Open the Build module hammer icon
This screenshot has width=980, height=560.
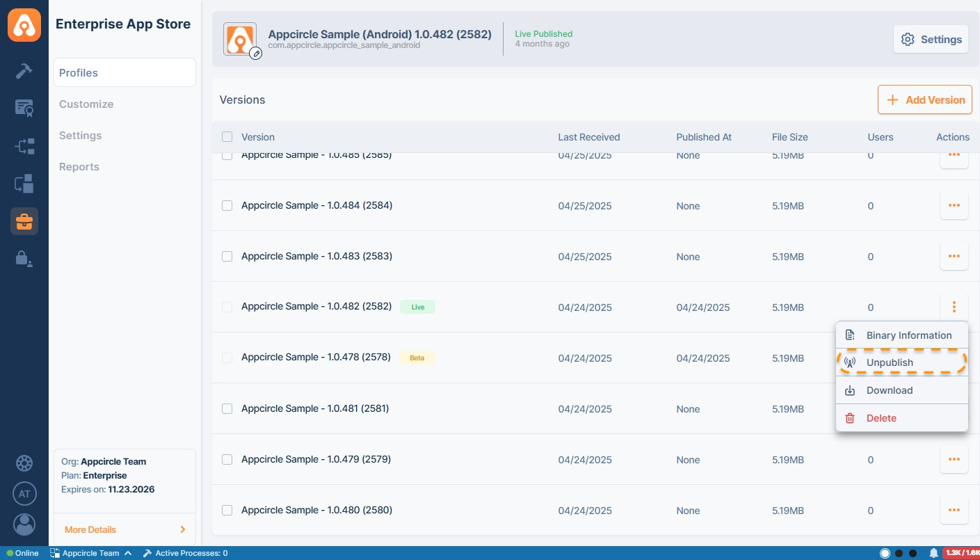pos(24,71)
